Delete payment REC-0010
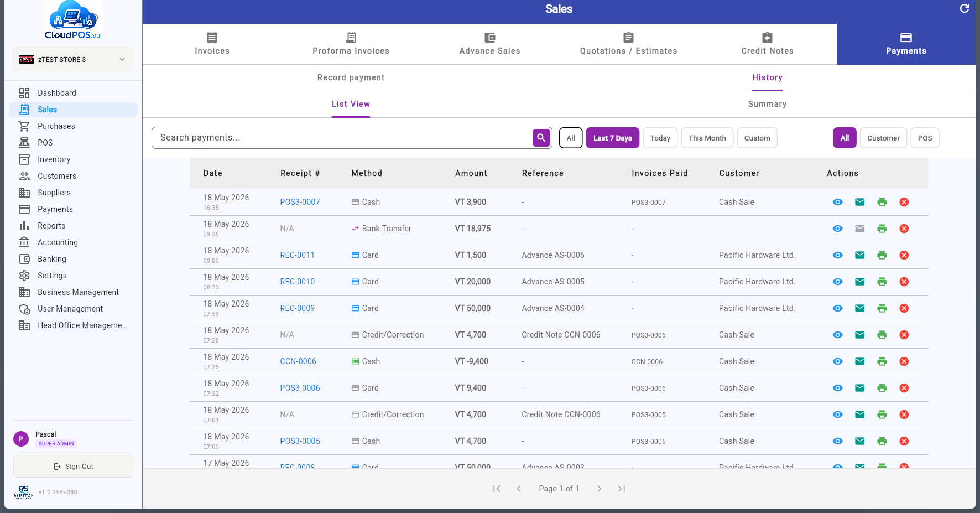The width and height of the screenshot is (980, 513). 904,282
